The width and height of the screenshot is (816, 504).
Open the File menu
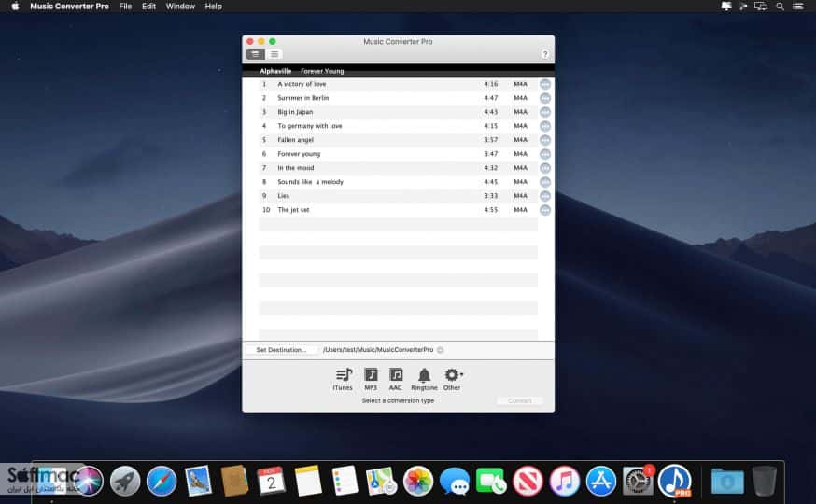pos(125,7)
